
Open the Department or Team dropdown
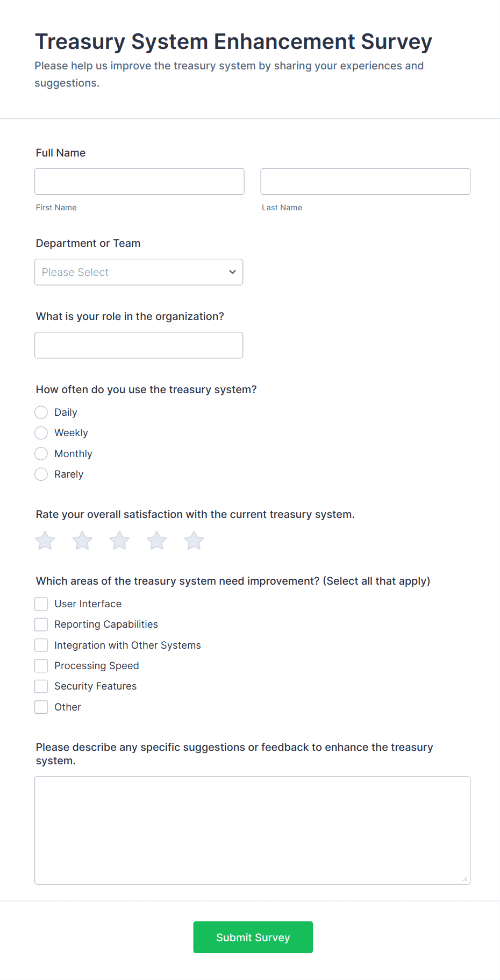point(139,272)
